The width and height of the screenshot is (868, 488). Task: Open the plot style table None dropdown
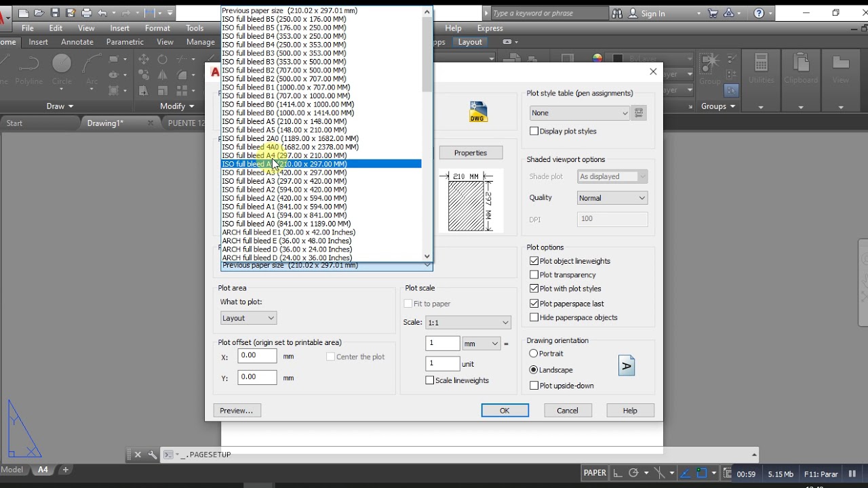click(x=580, y=113)
